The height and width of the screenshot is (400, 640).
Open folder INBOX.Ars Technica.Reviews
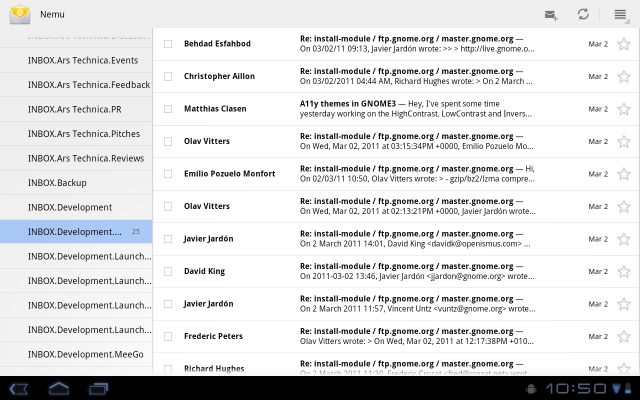(76, 158)
